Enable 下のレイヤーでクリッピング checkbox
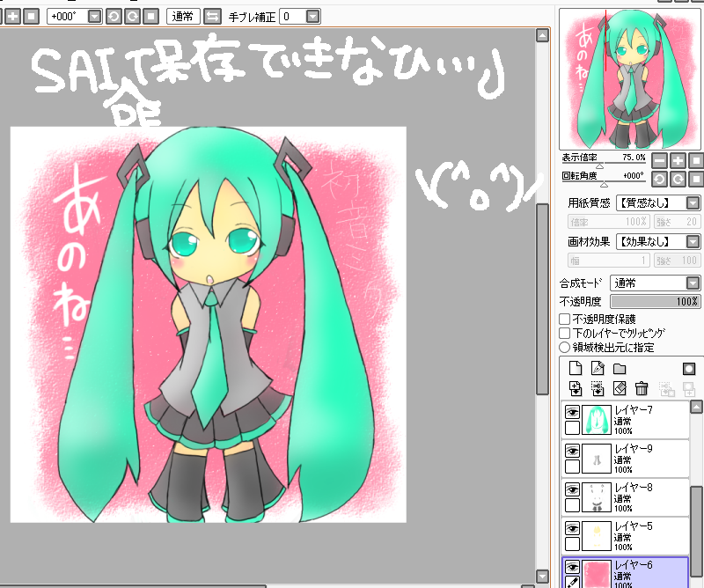This screenshot has width=704, height=588. [x=564, y=333]
